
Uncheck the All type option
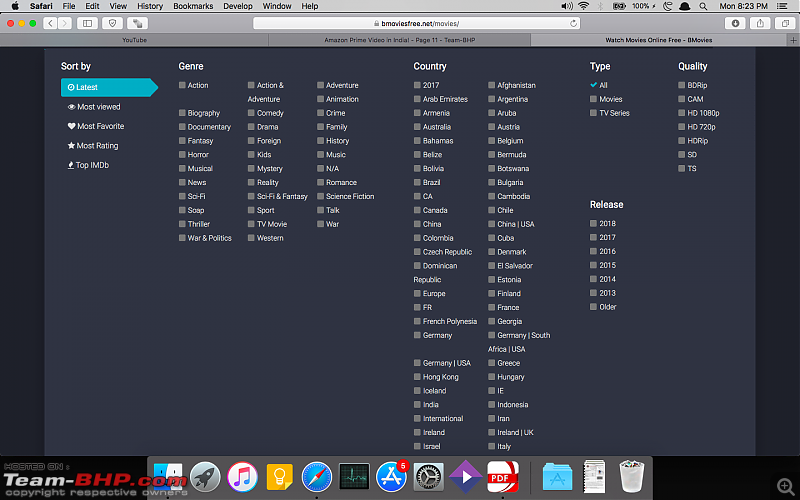[x=593, y=85]
